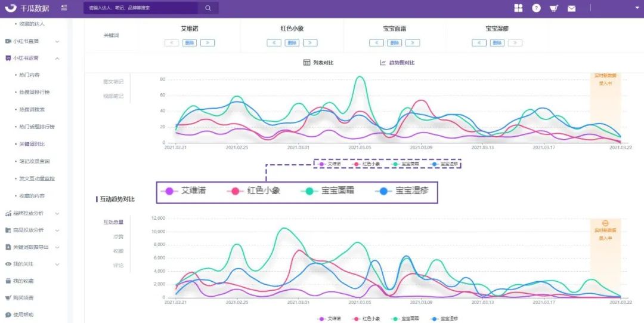The image size is (644, 323).
Task: Open 收藏的达人 in the sidebar
Action: coord(32,24)
